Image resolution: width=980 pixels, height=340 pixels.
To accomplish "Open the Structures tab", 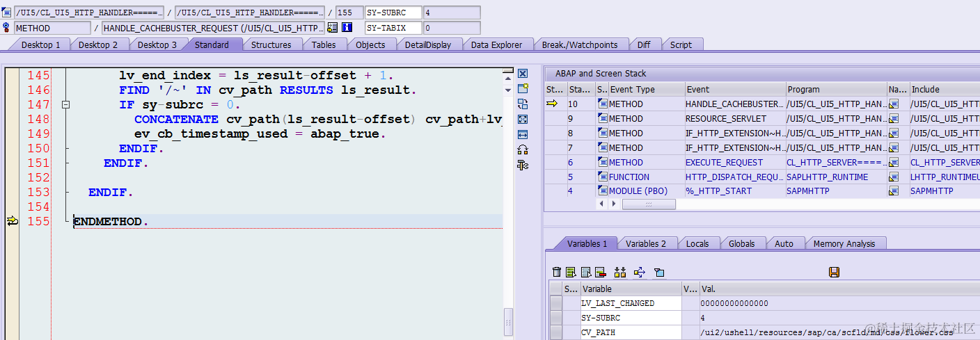I will coord(271,44).
